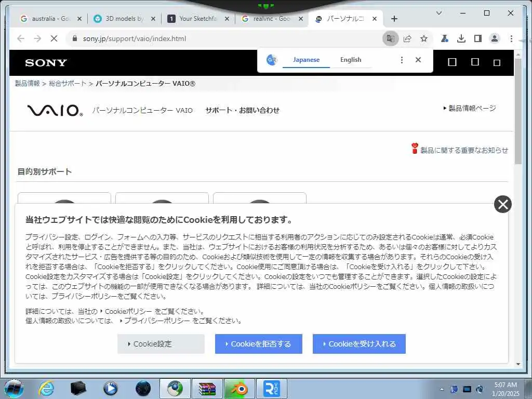Open a new browser tab

(394, 19)
